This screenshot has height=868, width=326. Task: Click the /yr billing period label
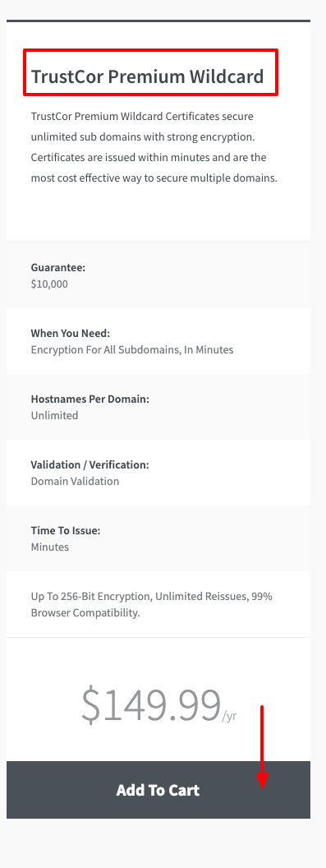229,716
